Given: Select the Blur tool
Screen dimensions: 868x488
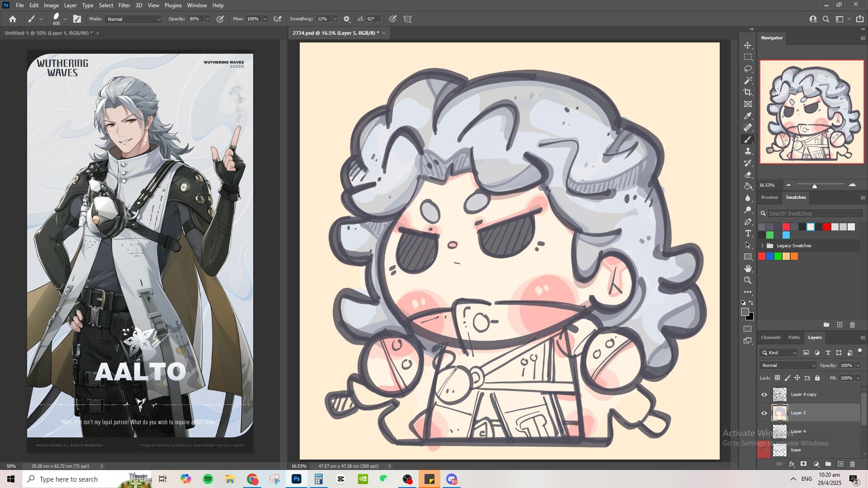Looking at the screenshot, I should coord(748,198).
